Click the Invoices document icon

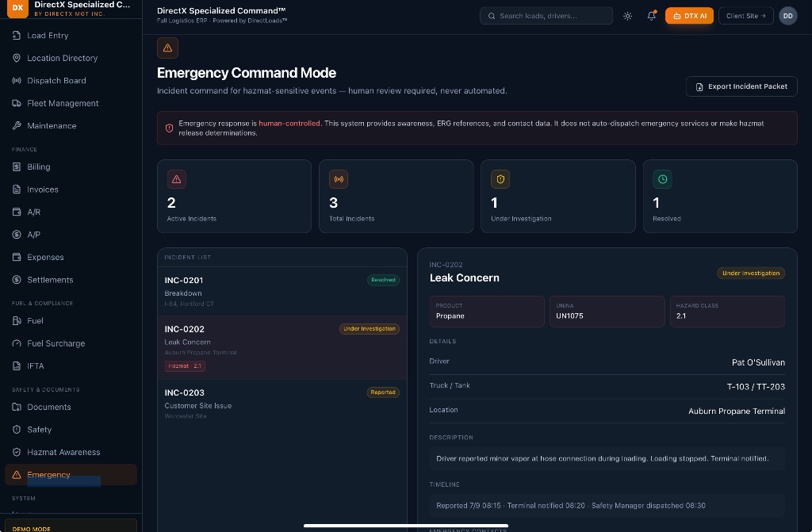[x=17, y=189]
